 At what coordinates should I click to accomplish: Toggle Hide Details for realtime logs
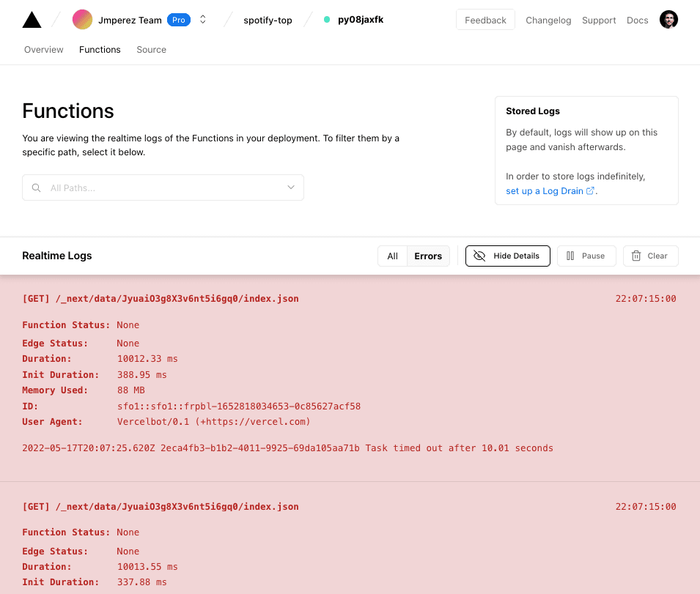click(x=507, y=256)
